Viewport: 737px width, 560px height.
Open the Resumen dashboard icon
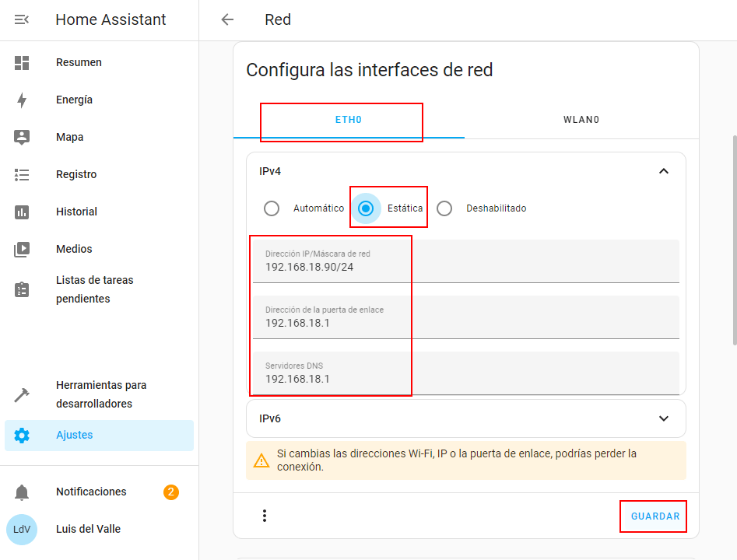[22, 62]
